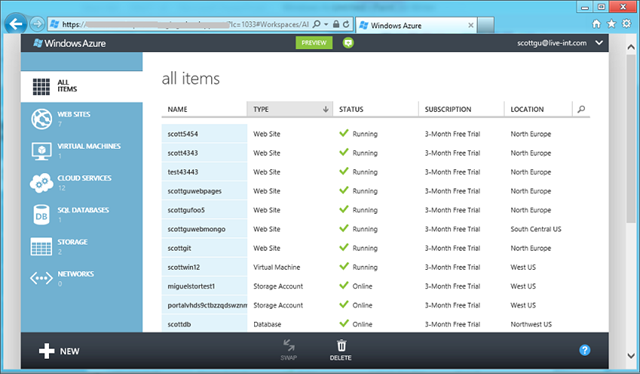Open the Cloud Services gear-cloud icon
This screenshot has width=640, height=374.
click(41, 183)
